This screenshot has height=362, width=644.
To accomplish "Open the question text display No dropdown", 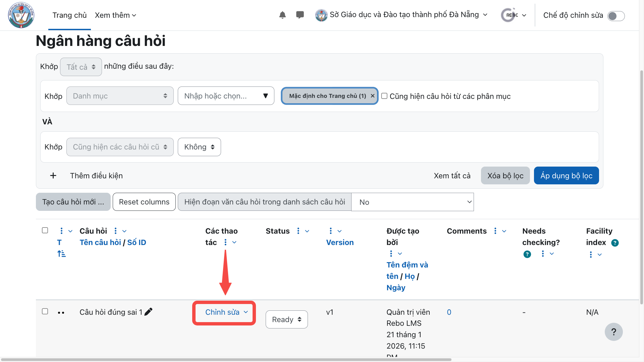I will pos(413,202).
